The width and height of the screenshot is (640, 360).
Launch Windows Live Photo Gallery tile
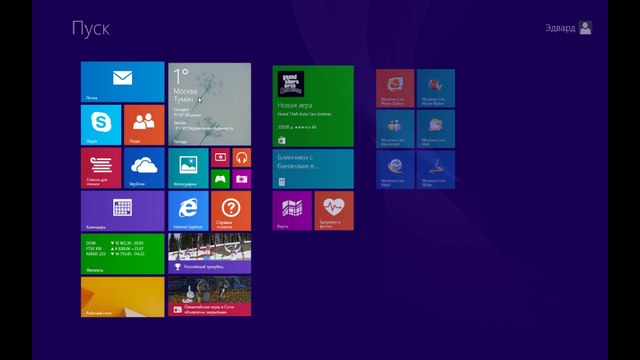click(395, 88)
